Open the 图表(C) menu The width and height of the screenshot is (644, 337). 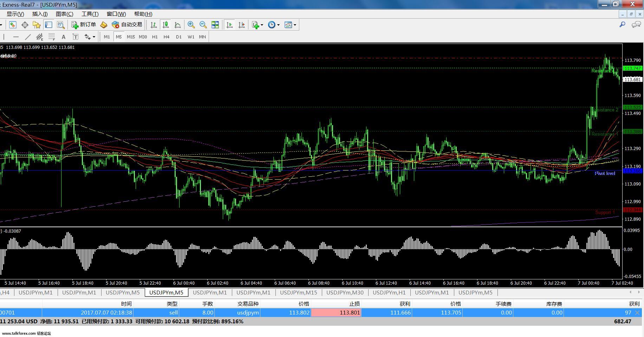pos(65,14)
